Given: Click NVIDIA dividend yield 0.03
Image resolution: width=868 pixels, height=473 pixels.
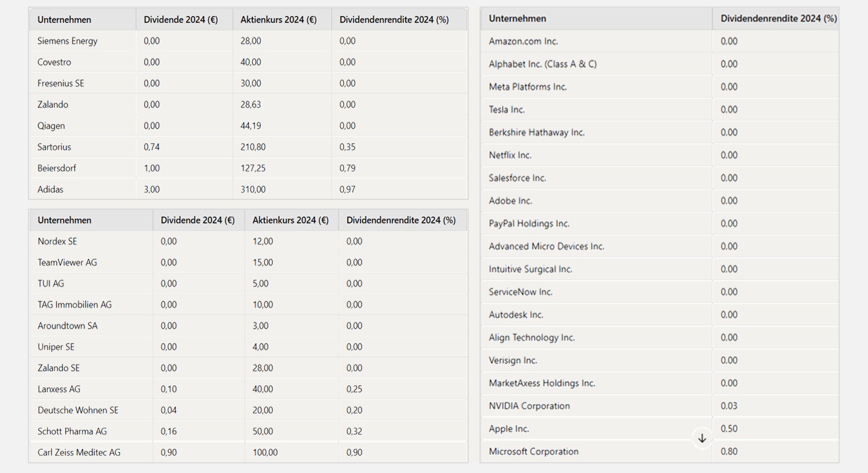Looking at the screenshot, I should coord(729,406).
